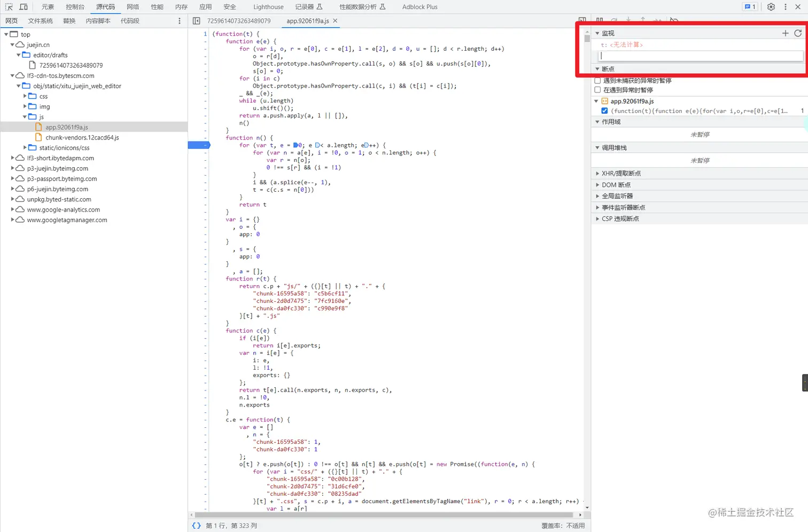Open the 应用 panel tab
This screenshot has width=808, height=532.
tap(205, 7)
